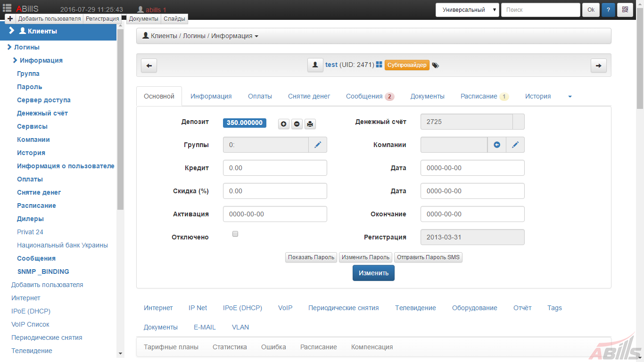Image resolution: width=644 pixels, height=362 pixels.
Task: Click the Поиск search field
Action: 540,10
